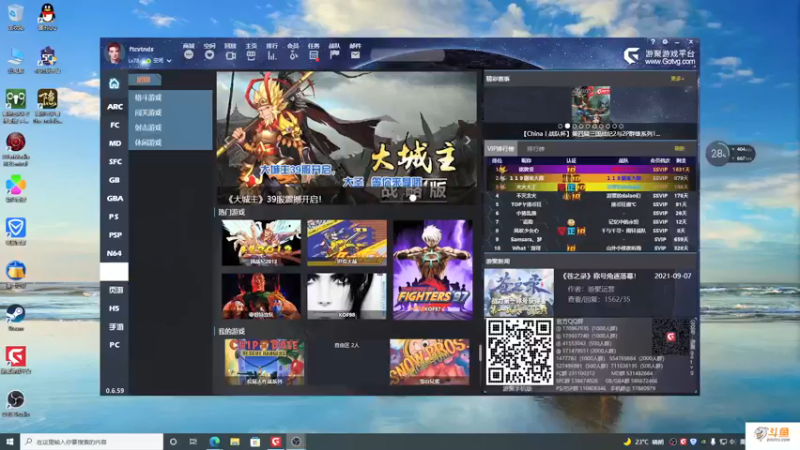This screenshot has height=450, width=800.
Task: Select the GBA platform tab
Action: (x=115, y=198)
